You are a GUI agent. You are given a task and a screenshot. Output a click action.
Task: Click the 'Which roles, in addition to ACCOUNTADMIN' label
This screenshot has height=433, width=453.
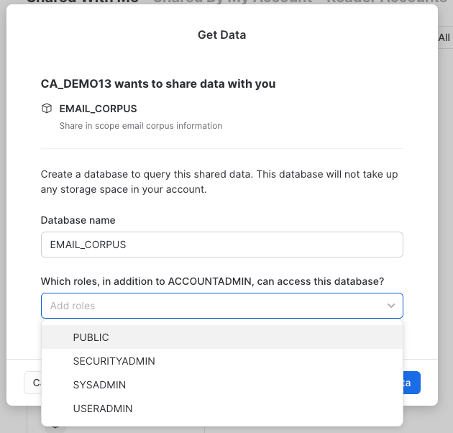(212, 281)
